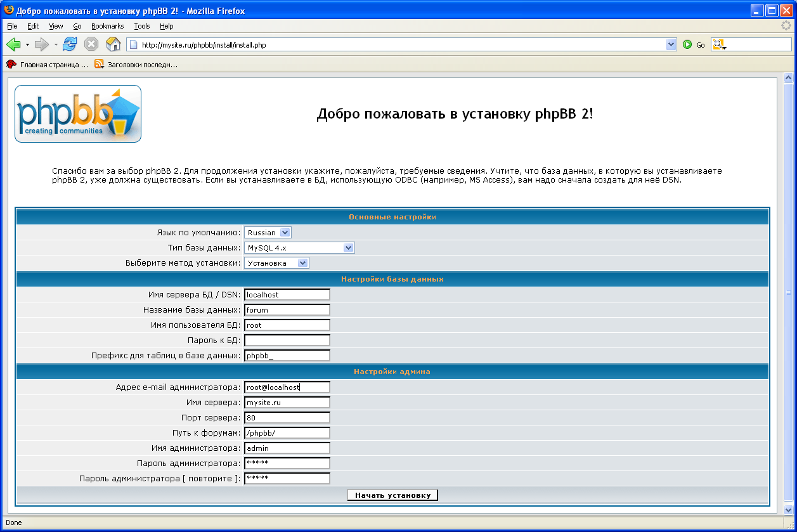Click the administrator name field 'admin'

tap(287, 448)
